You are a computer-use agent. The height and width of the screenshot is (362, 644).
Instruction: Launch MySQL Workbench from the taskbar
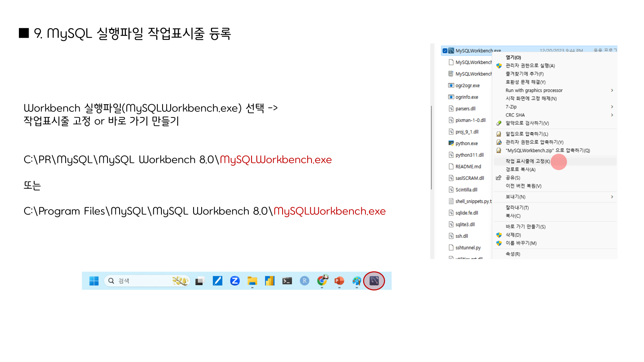click(x=374, y=281)
